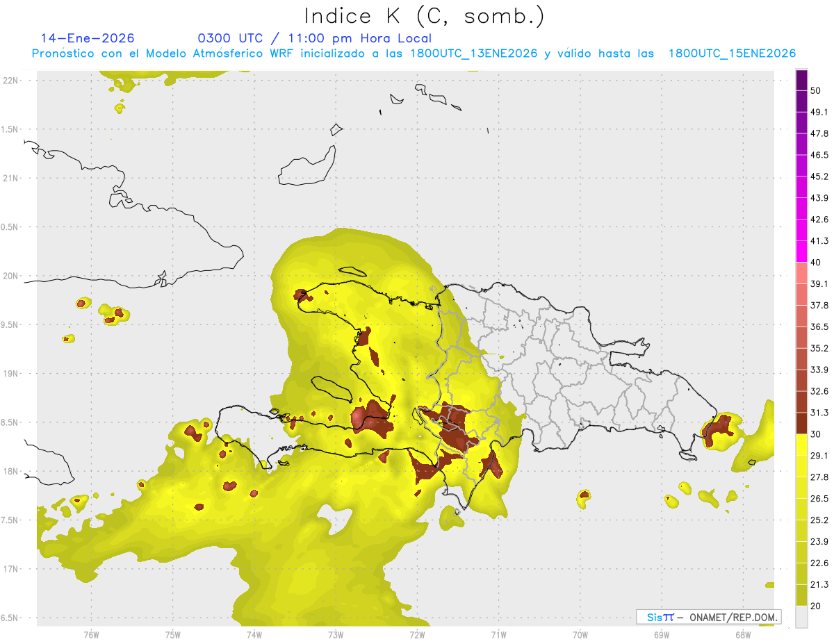Click the "17N" latitude label

click(10, 569)
